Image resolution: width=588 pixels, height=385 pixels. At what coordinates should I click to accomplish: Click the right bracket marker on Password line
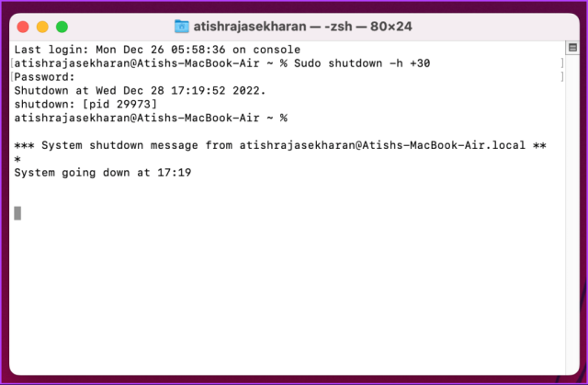coord(561,77)
